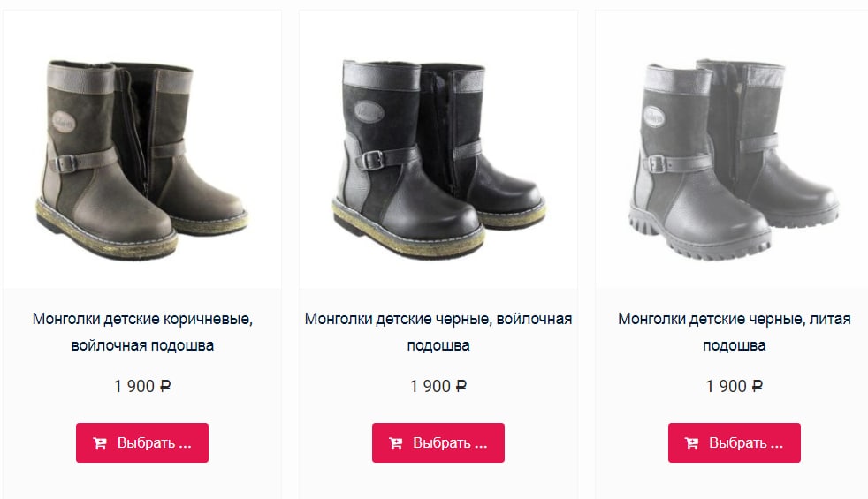
Task: Click the cart icon under the molded-sole boots
Action: [x=692, y=443]
